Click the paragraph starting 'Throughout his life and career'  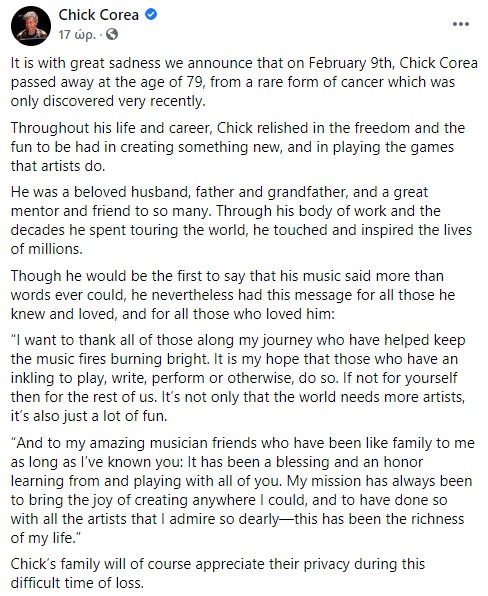click(238, 147)
